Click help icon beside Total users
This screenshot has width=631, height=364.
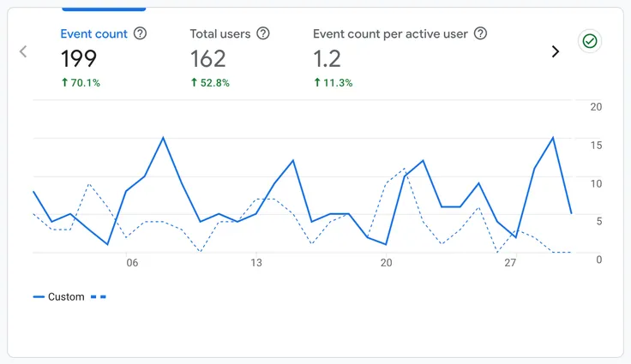pos(263,34)
